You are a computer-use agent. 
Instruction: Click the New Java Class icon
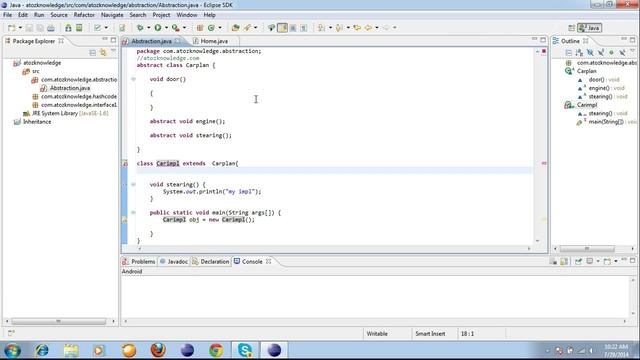pos(211,28)
